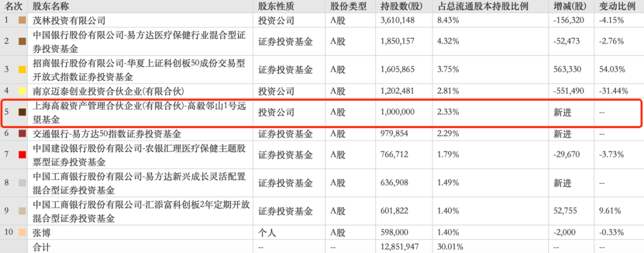Click 投资公司 in the 茂林投资 row
This screenshot has width=644, height=253.
point(277,20)
